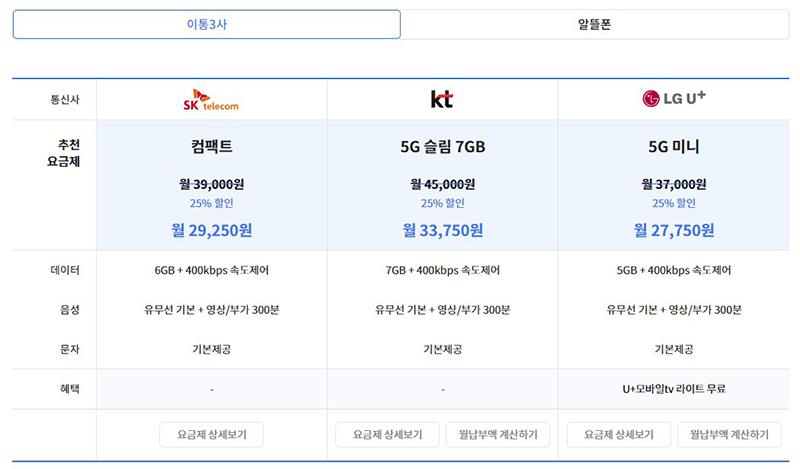Select the 월 27,750원 price text

click(673, 230)
